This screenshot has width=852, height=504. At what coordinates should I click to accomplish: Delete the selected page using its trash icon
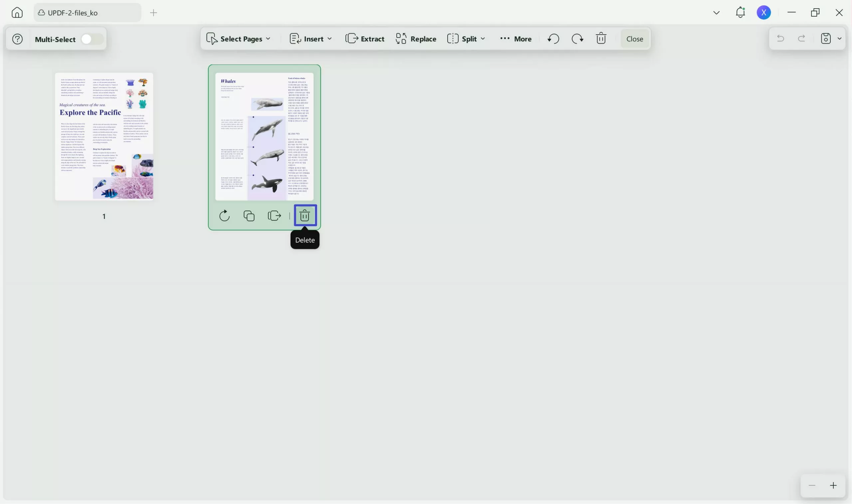point(305,215)
